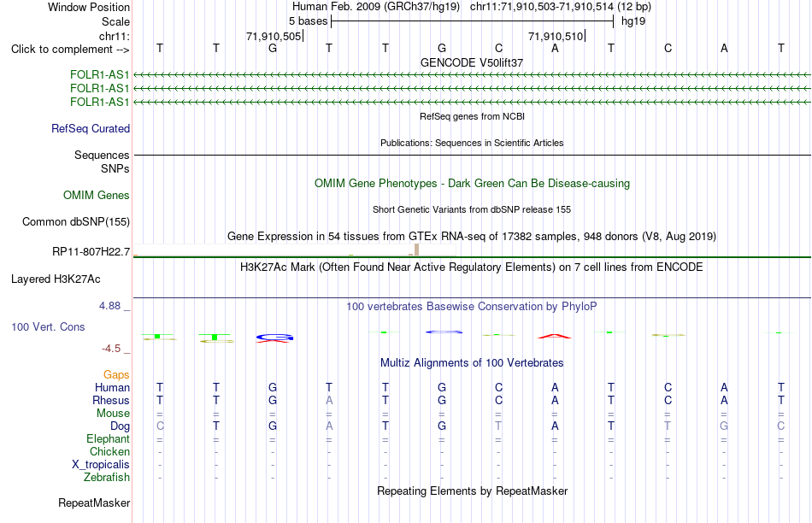Click the 'RefSeq genes from NCBI' title
Screen dimensions: 812x523
tap(473, 116)
